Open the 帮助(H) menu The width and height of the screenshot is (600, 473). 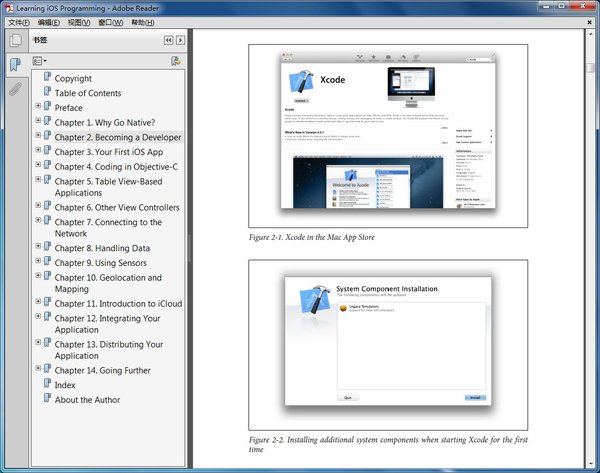click(142, 22)
